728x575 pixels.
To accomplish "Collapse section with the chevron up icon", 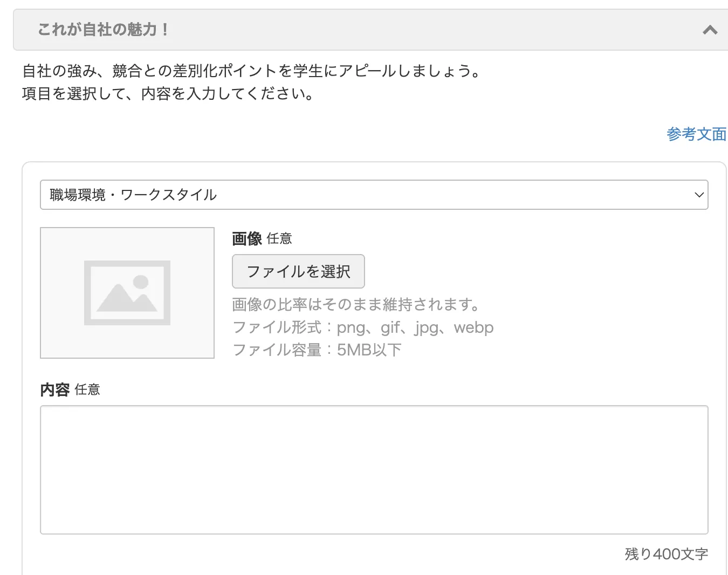I will click(x=710, y=30).
